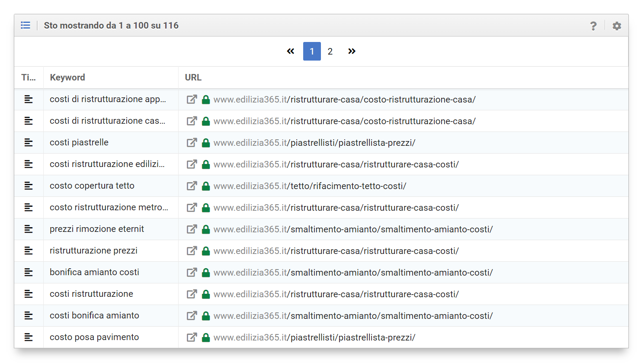This screenshot has height=363, width=644.
Task: Go to page 2 of results
Action: pyautogui.click(x=330, y=51)
